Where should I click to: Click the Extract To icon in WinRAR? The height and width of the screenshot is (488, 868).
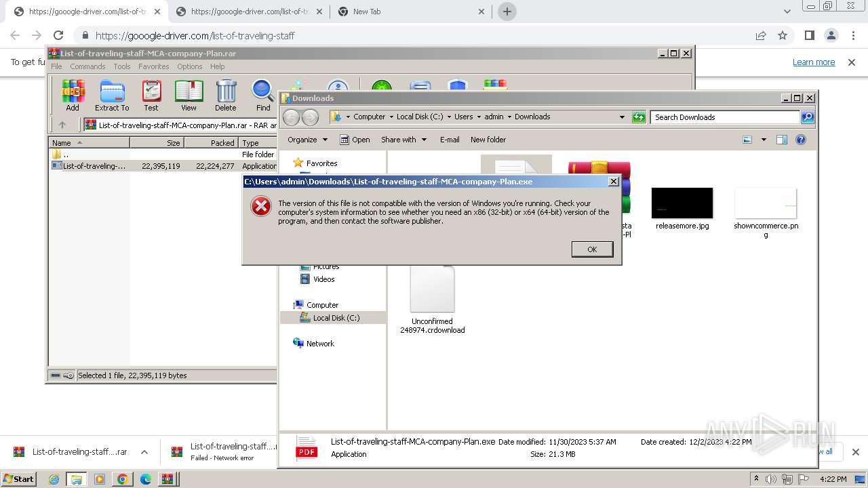(x=112, y=95)
